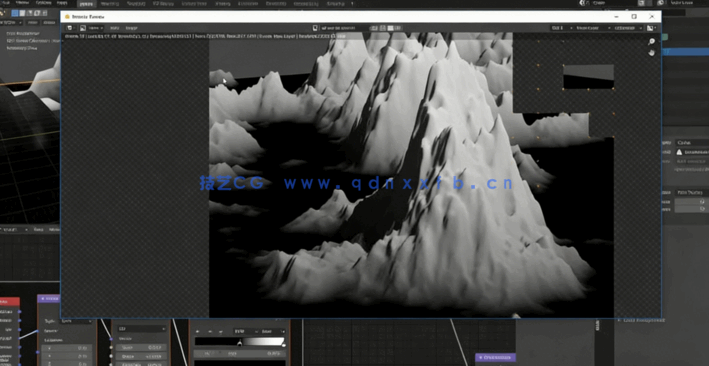Click the purple node header at bottom right

pyautogui.click(x=495, y=357)
